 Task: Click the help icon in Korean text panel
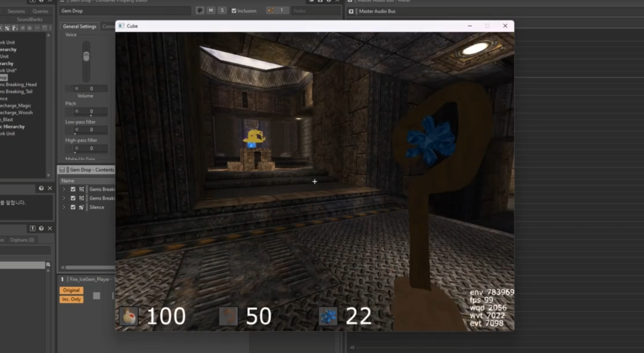click(x=41, y=189)
